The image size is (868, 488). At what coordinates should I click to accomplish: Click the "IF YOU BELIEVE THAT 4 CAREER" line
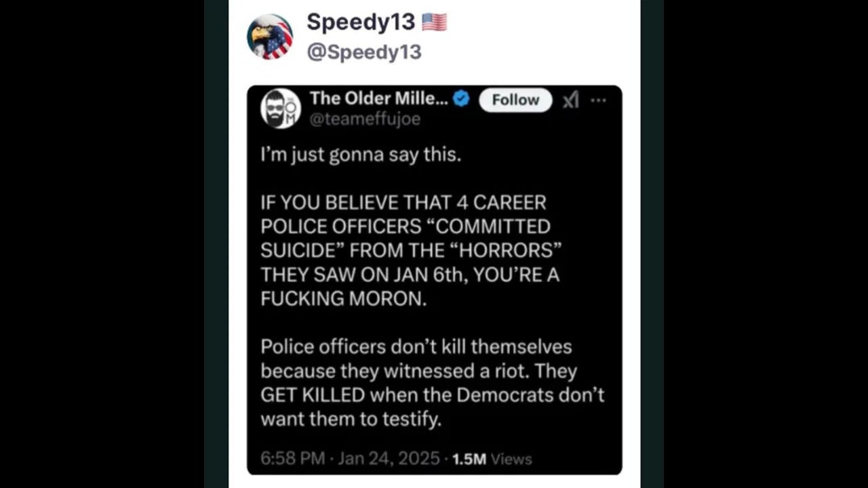(403, 203)
